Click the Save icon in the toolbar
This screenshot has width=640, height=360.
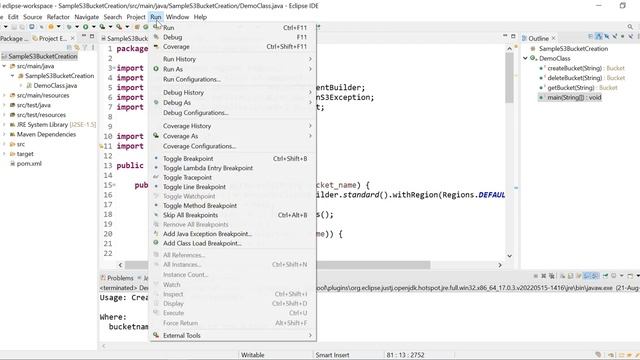[14, 27]
